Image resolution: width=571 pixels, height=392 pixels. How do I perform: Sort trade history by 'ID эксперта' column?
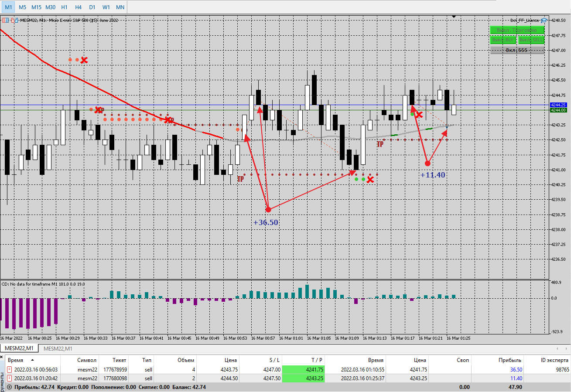pos(547,360)
